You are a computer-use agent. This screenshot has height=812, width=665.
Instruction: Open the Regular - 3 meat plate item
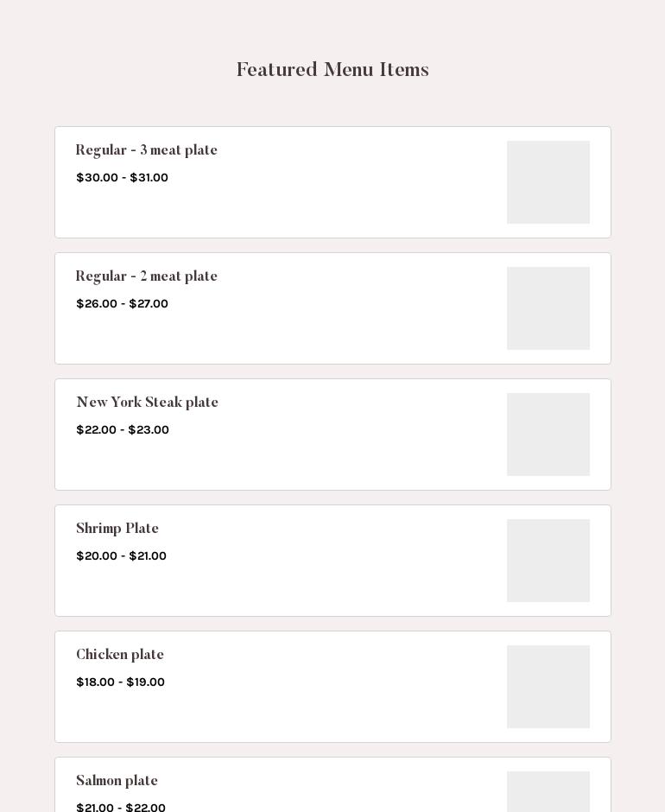tap(147, 150)
